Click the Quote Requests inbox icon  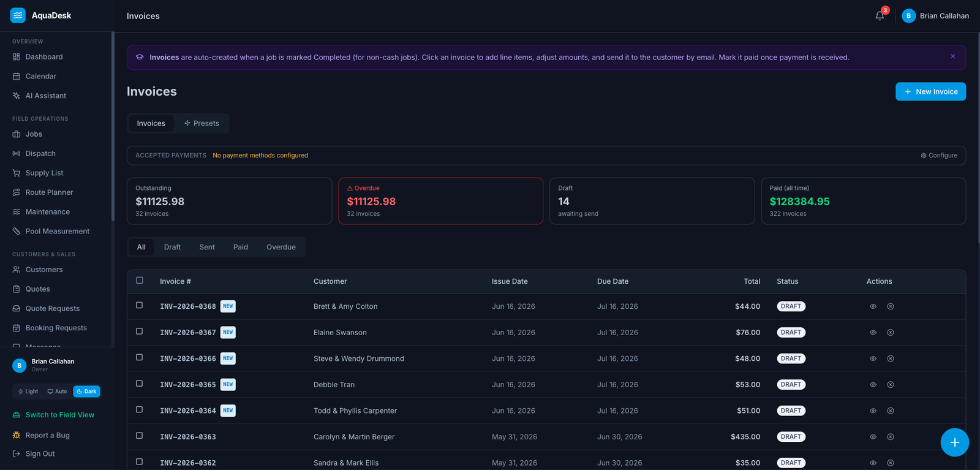tap(17, 309)
